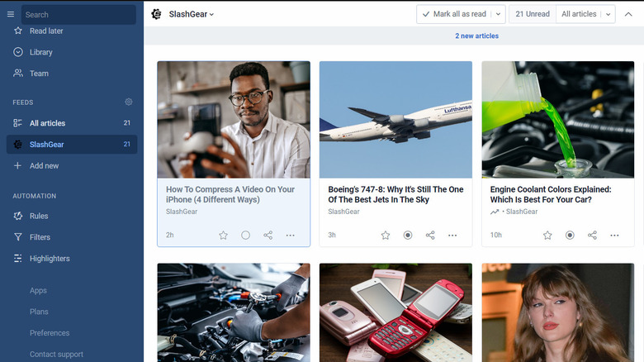
Task: Open iPhone video compress article thumbnail
Action: 234,120
